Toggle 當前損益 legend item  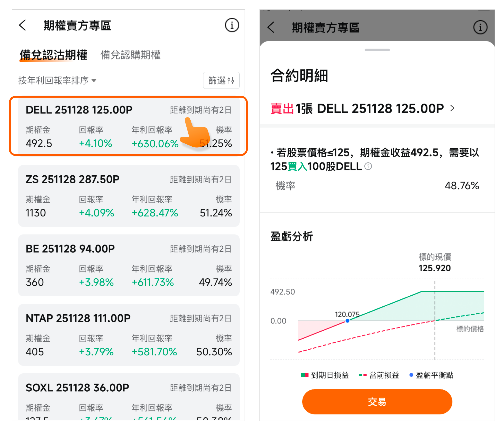(x=379, y=375)
